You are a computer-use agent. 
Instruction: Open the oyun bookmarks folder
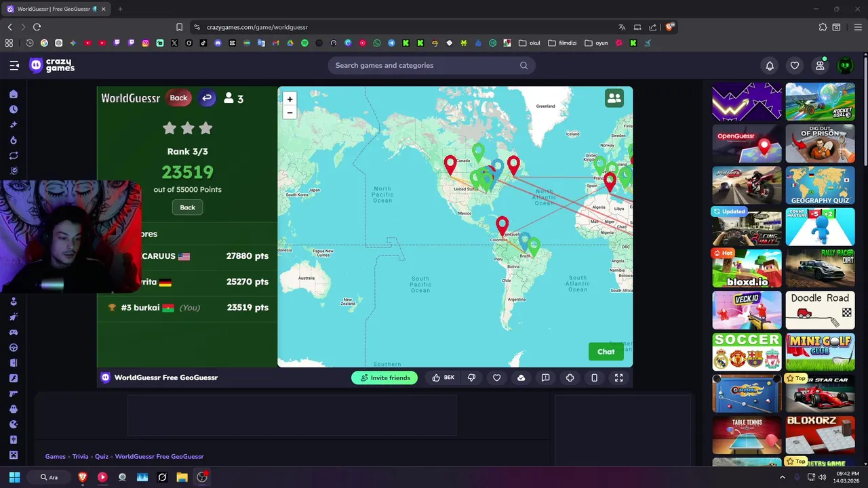click(596, 43)
